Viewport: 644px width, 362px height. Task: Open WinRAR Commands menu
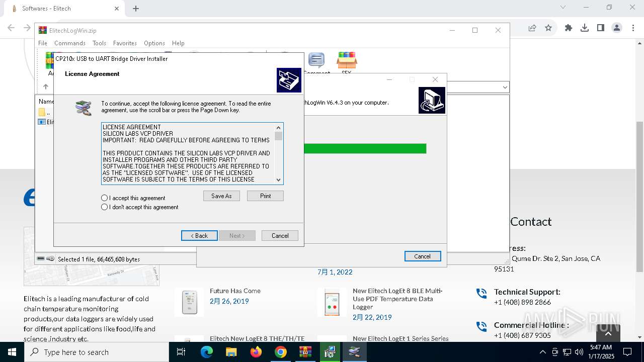coord(70,43)
